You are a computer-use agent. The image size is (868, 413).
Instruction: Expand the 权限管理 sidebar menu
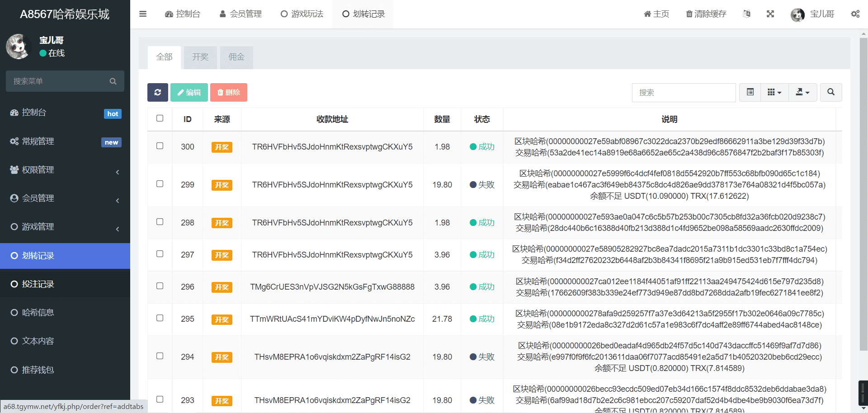[x=65, y=170]
